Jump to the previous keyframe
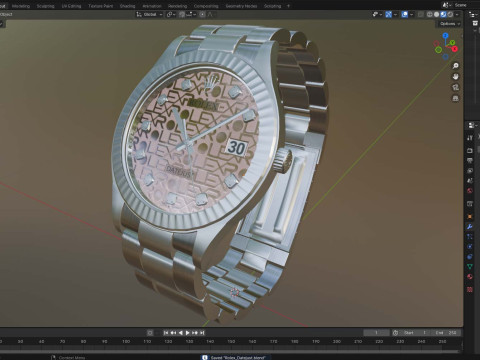Screen dimensions: 480x360 pos(173,333)
